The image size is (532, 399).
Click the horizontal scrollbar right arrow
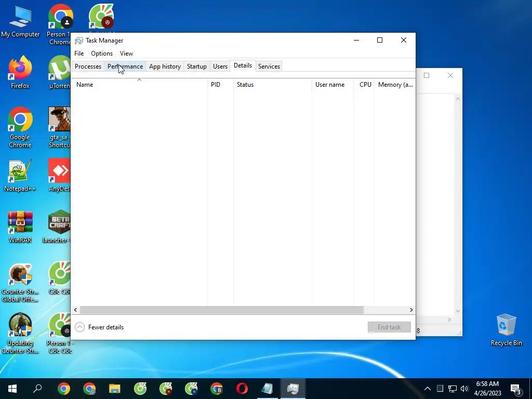point(411,310)
